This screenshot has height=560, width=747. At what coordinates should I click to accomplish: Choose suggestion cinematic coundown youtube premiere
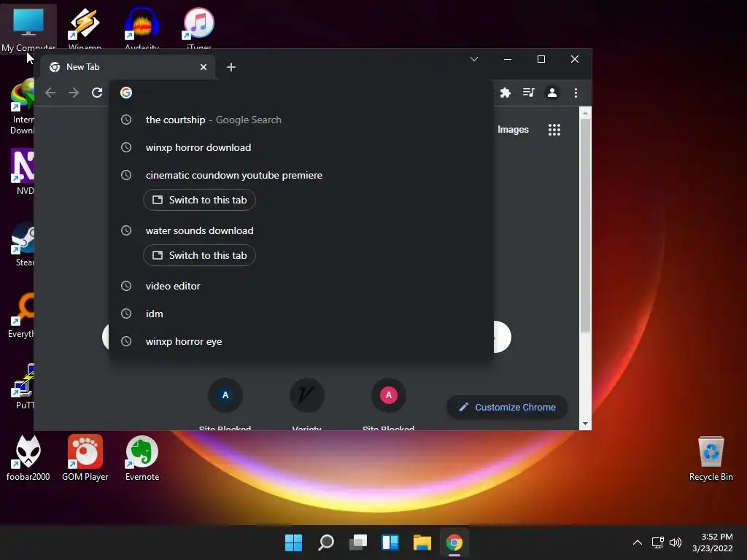coord(301,175)
